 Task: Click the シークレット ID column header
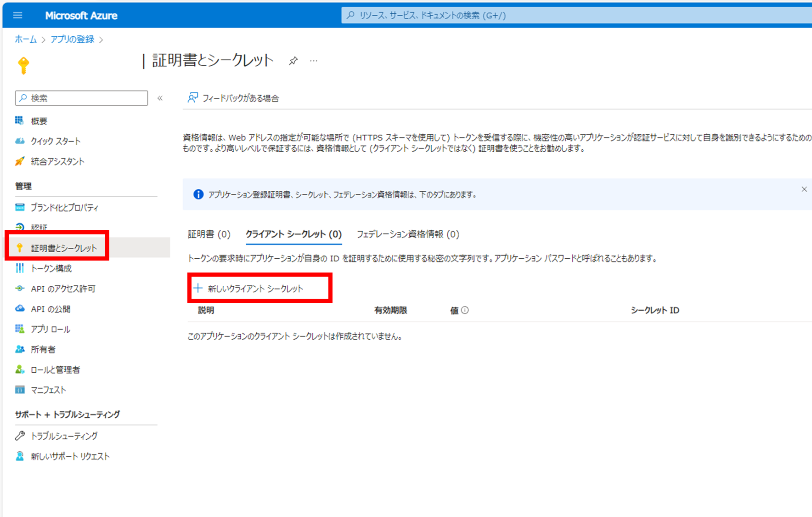pos(654,310)
